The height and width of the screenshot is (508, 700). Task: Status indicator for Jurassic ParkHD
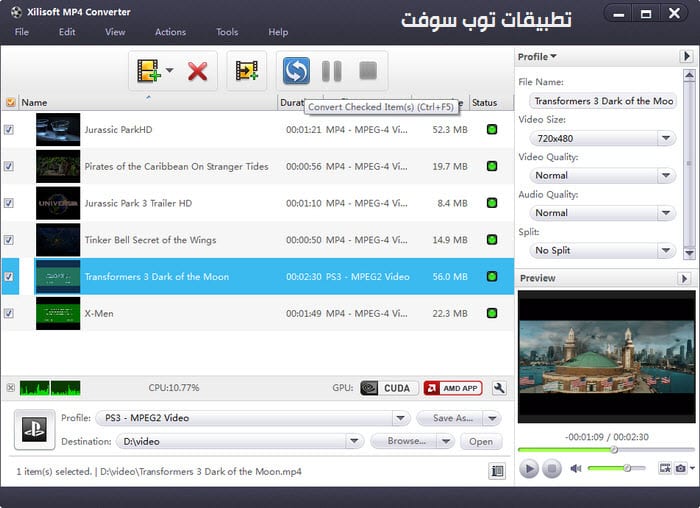492,129
